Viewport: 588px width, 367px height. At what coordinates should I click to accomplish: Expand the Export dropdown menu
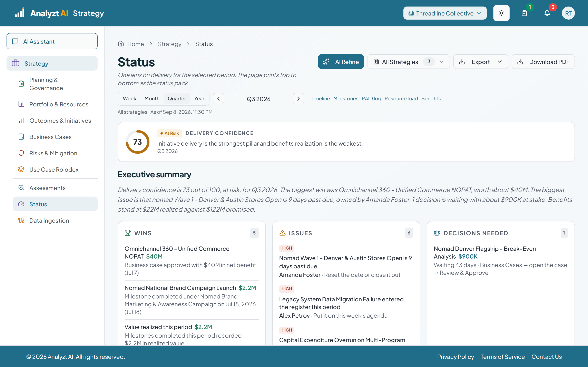click(x=480, y=62)
